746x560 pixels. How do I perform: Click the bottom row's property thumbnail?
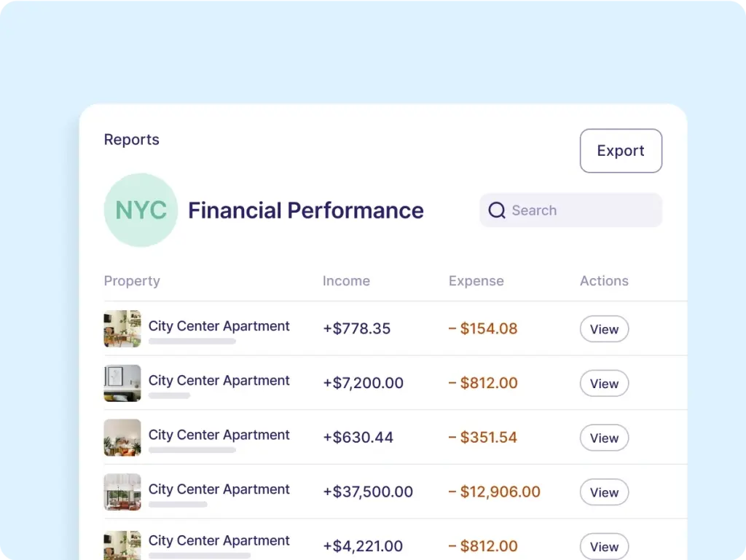[x=122, y=545]
